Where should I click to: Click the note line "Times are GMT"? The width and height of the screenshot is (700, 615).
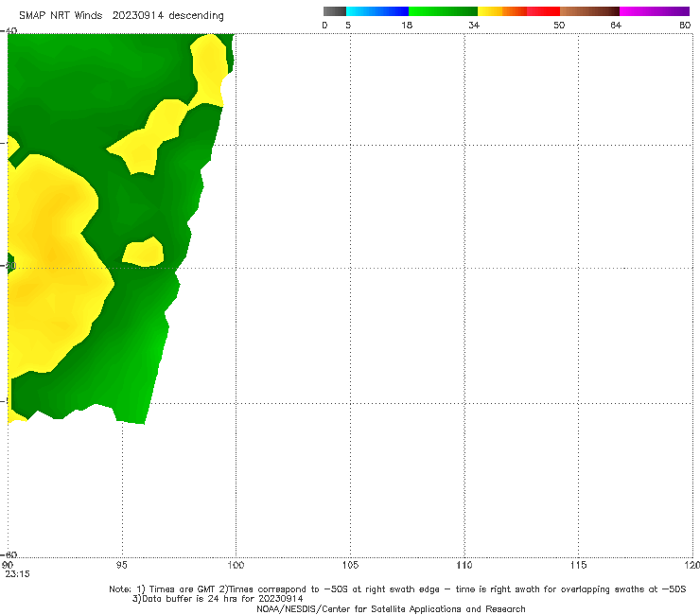tap(183, 589)
